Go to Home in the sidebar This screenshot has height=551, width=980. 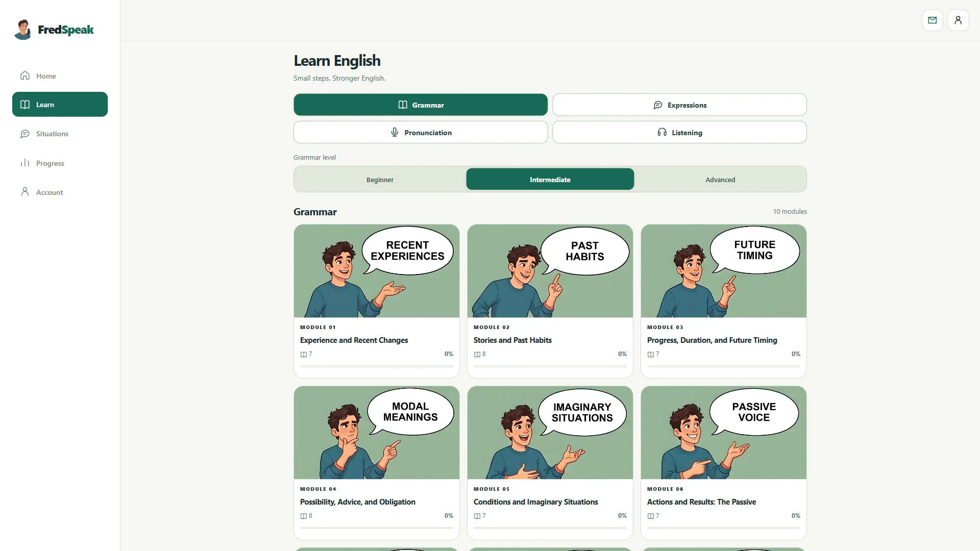coord(60,76)
